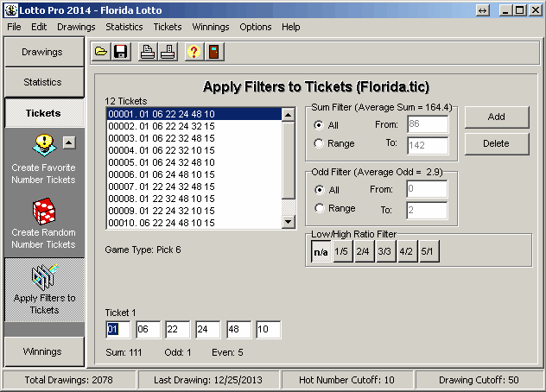This screenshot has height=392, width=546.
Task: Switch to the Winnings sidebar section
Action: pyautogui.click(x=44, y=351)
